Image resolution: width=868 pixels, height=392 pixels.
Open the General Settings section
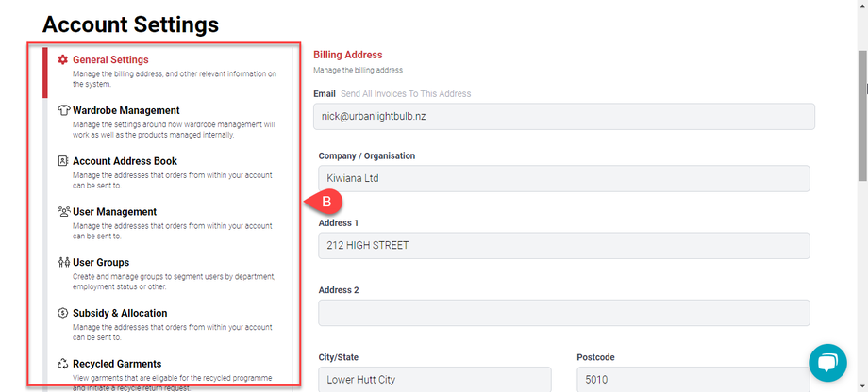(x=123, y=60)
